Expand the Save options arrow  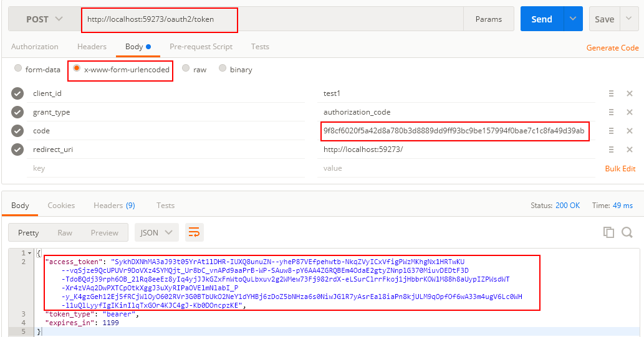629,19
